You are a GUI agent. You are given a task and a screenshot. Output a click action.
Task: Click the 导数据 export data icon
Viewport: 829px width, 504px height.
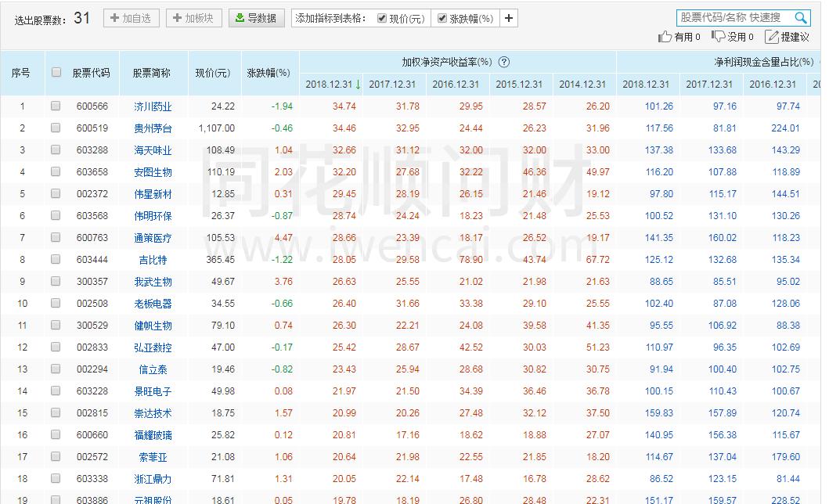tap(239, 18)
